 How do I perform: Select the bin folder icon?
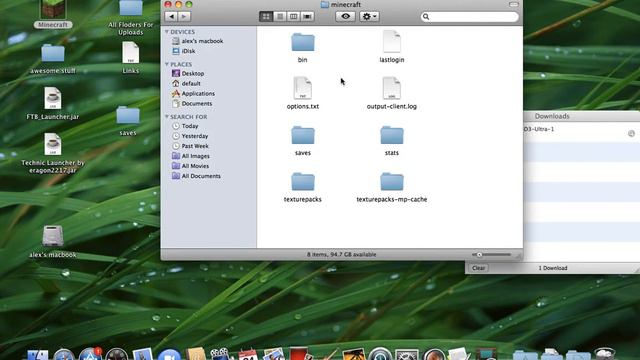[x=303, y=42]
